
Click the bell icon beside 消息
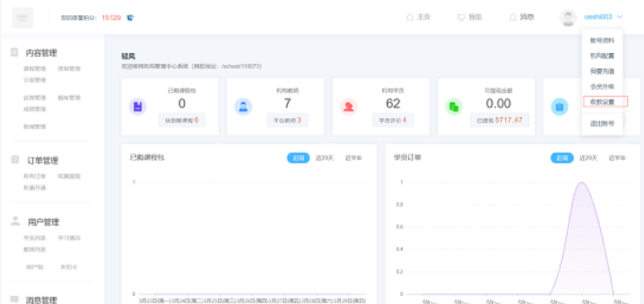click(x=513, y=17)
